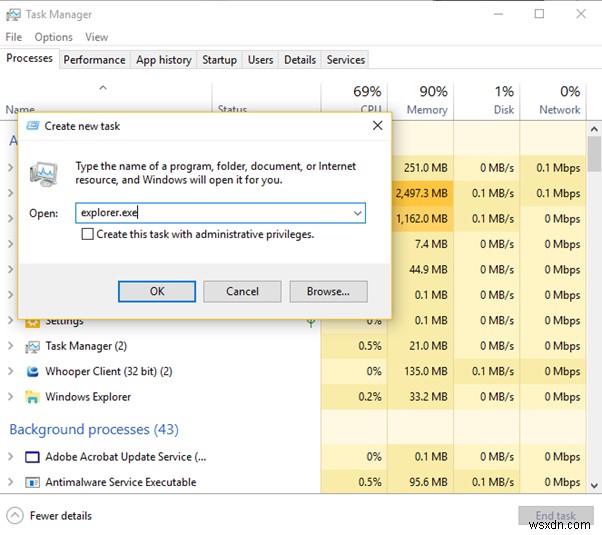Click the 7.4 MB memory cell
Viewport: 602px width, 535px height.
422,244
